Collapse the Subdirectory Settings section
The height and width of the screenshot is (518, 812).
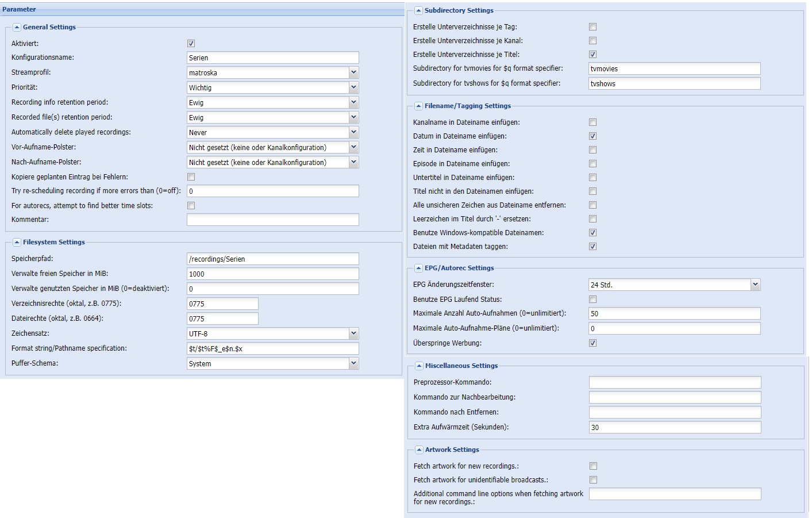(x=418, y=10)
